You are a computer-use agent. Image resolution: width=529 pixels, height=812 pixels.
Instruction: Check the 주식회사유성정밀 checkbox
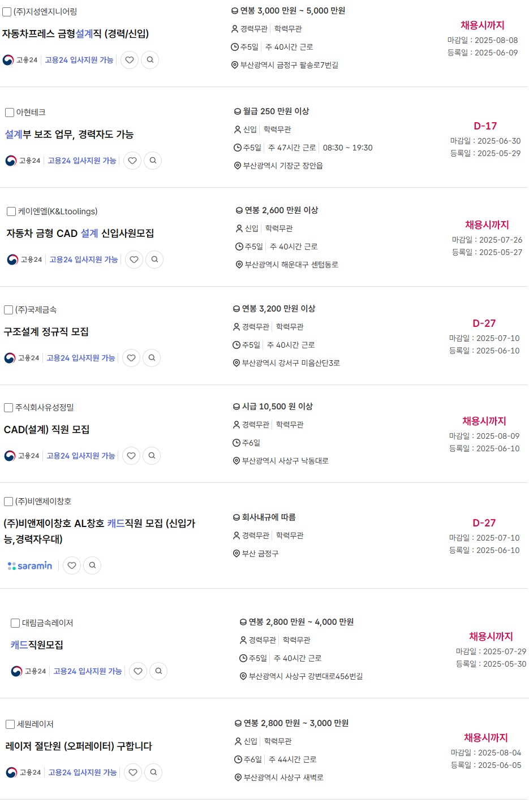(8, 408)
